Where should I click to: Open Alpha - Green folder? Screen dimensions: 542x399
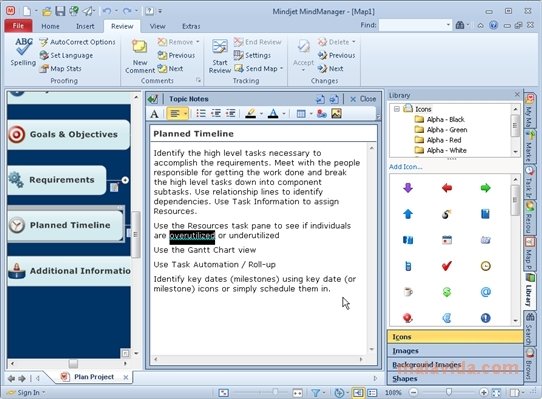click(x=441, y=130)
